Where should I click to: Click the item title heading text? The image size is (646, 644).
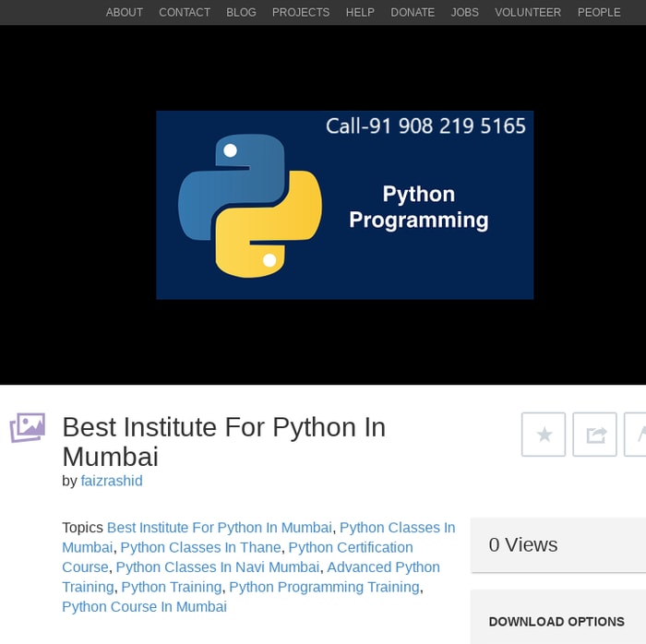[223, 441]
